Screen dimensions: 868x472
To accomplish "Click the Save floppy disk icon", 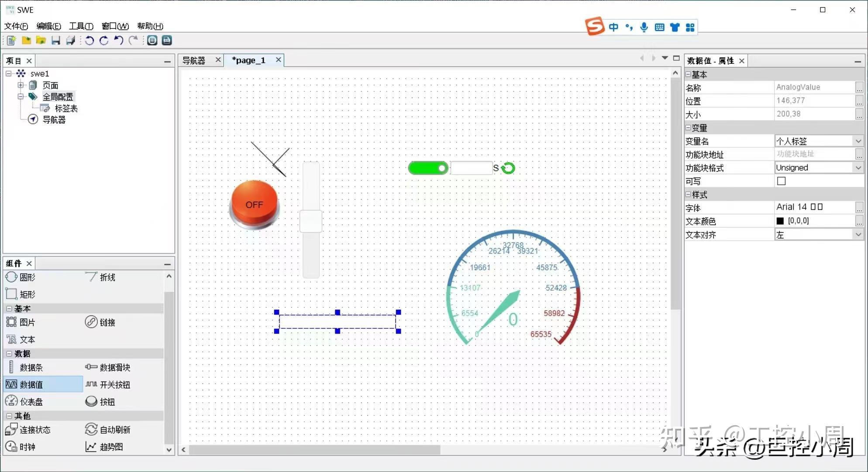I will 55,41.
